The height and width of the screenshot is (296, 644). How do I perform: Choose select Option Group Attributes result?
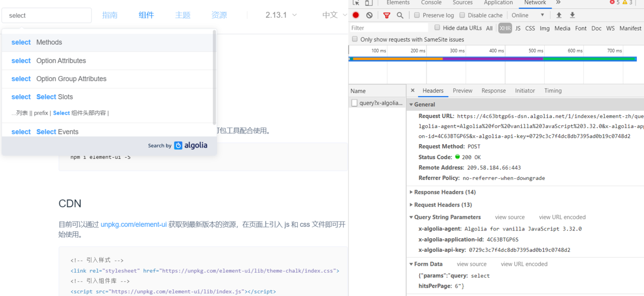(107, 79)
